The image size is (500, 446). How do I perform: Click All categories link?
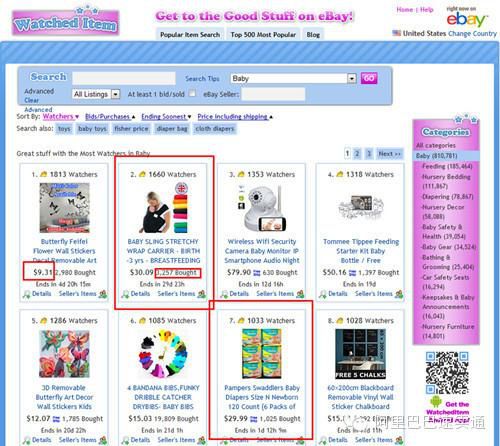tap(435, 145)
